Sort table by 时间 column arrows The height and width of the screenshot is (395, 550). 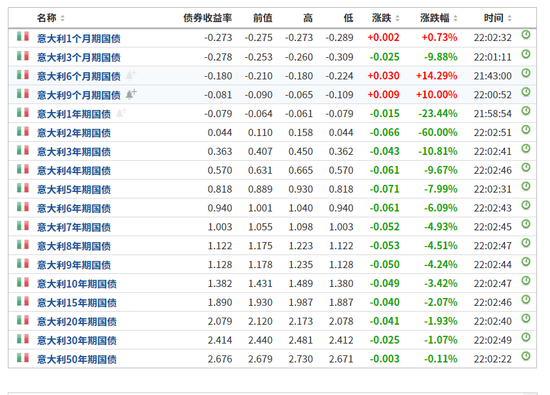click(509, 18)
